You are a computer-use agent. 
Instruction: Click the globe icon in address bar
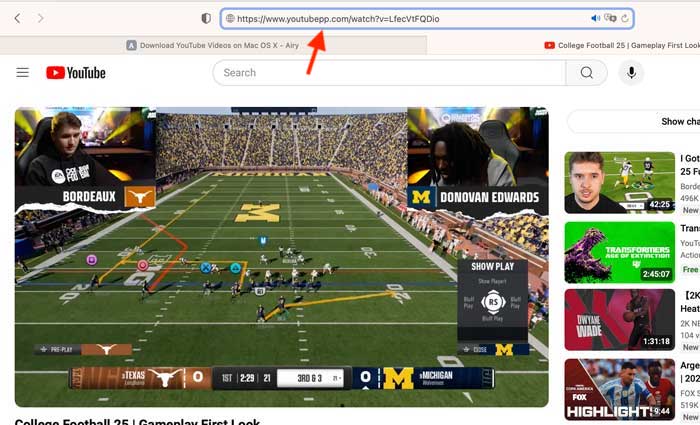click(230, 18)
